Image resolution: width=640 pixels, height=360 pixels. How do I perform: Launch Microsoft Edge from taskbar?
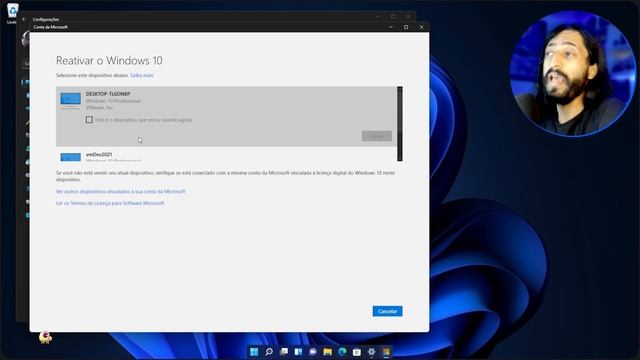(x=342, y=351)
